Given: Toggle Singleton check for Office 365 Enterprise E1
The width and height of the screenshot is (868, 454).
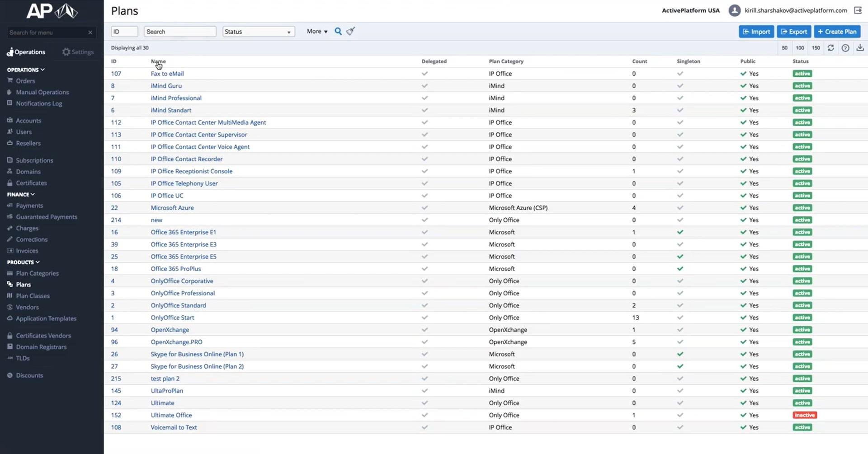Looking at the screenshot, I should pyautogui.click(x=680, y=232).
